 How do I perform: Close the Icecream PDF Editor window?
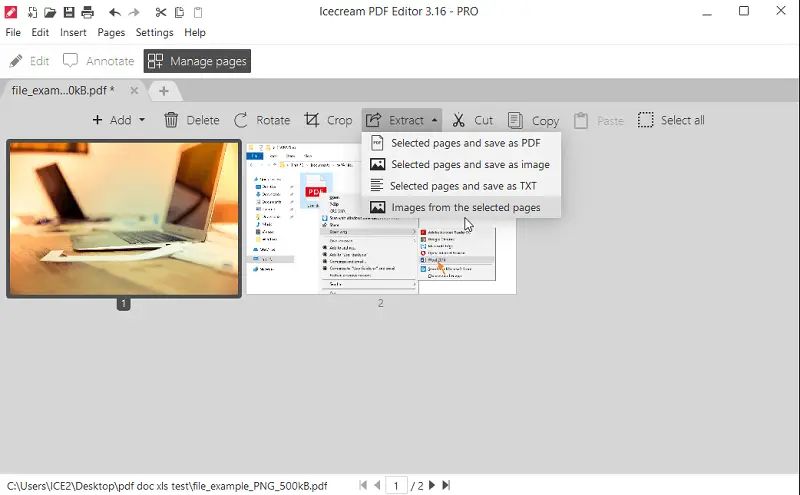coord(781,11)
